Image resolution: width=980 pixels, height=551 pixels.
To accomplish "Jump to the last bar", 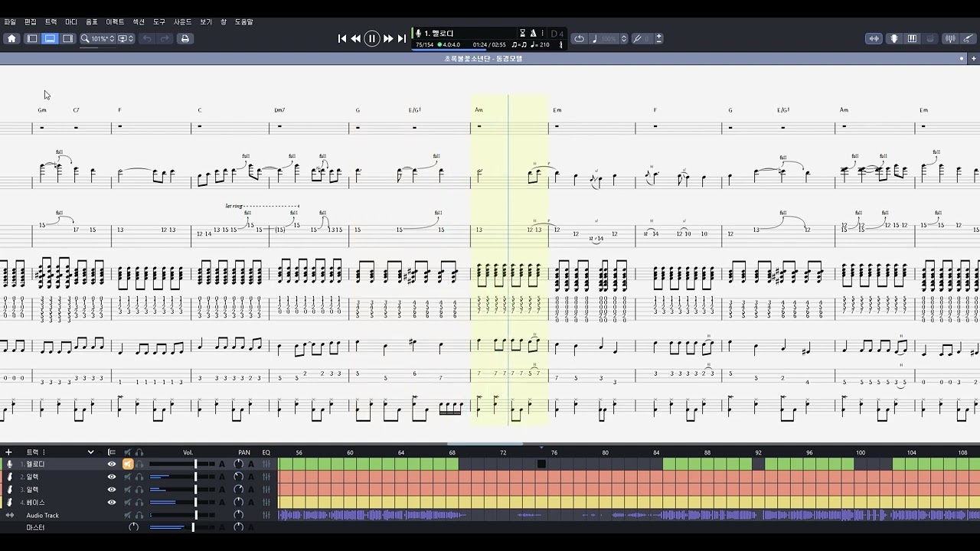I will tap(401, 38).
